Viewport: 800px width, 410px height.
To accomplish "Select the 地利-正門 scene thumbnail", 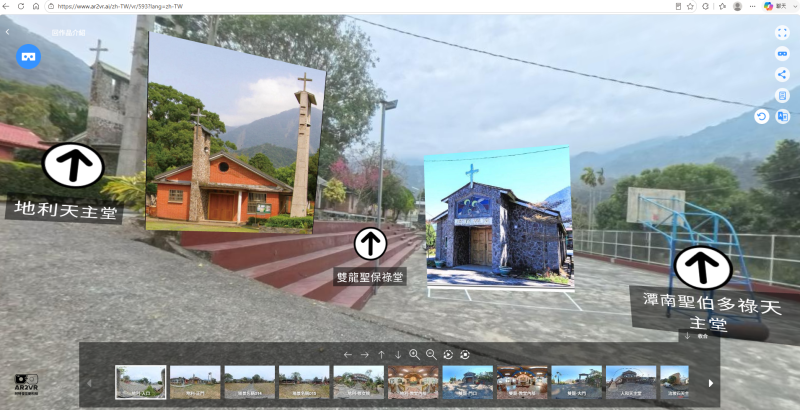I will (195, 382).
